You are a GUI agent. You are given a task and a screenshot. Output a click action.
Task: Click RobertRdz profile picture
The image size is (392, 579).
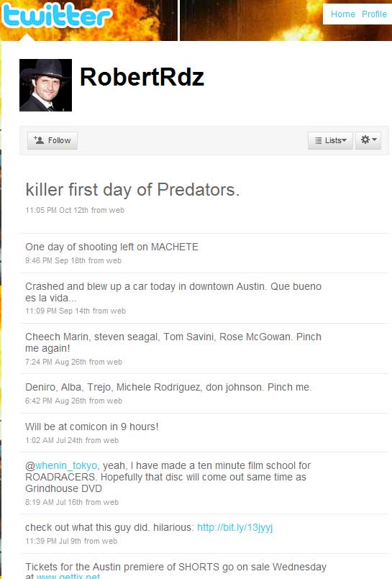click(x=46, y=85)
